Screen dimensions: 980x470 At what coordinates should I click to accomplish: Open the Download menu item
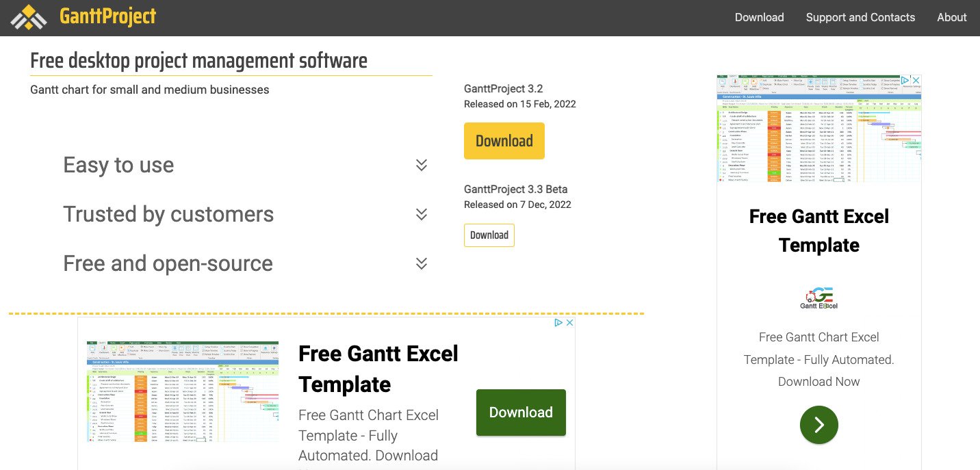[x=759, y=17]
